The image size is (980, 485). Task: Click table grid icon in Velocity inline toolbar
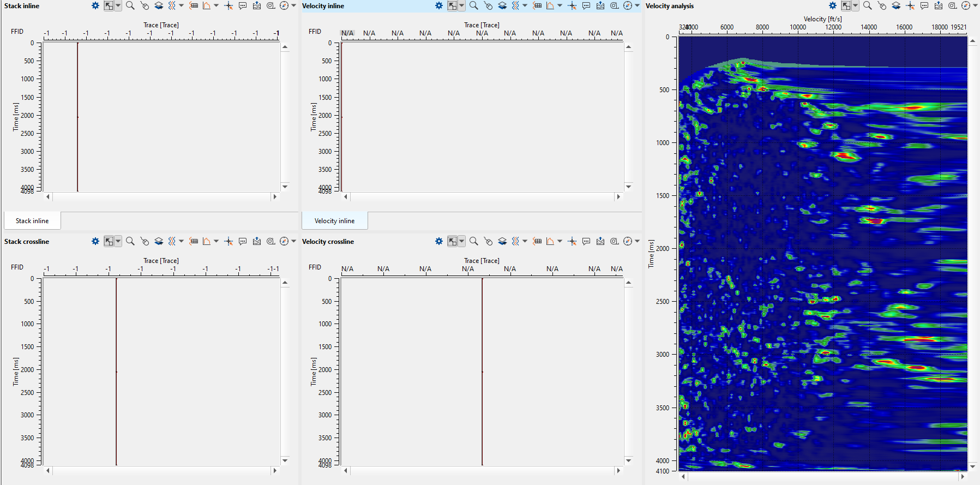click(537, 6)
